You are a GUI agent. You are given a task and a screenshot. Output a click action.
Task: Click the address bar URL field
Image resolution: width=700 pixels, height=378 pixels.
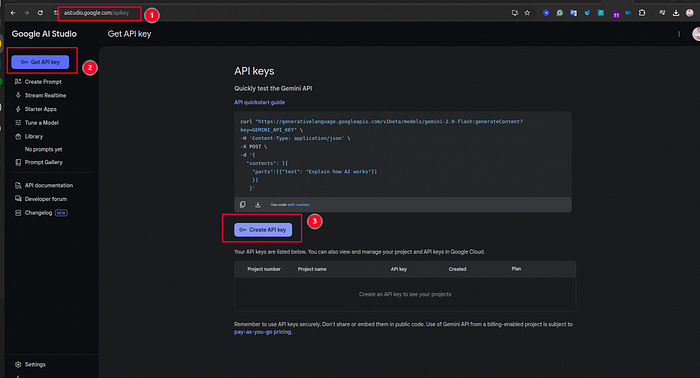click(x=100, y=13)
